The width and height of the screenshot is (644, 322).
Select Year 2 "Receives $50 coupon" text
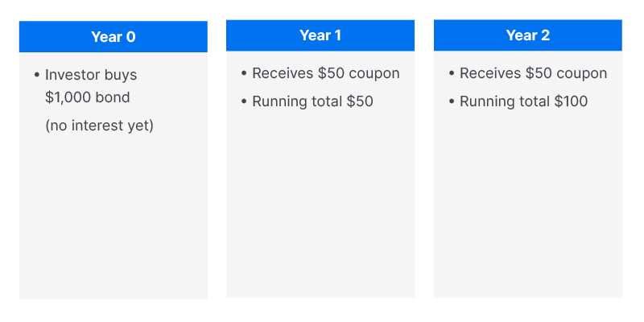point(533,73)
